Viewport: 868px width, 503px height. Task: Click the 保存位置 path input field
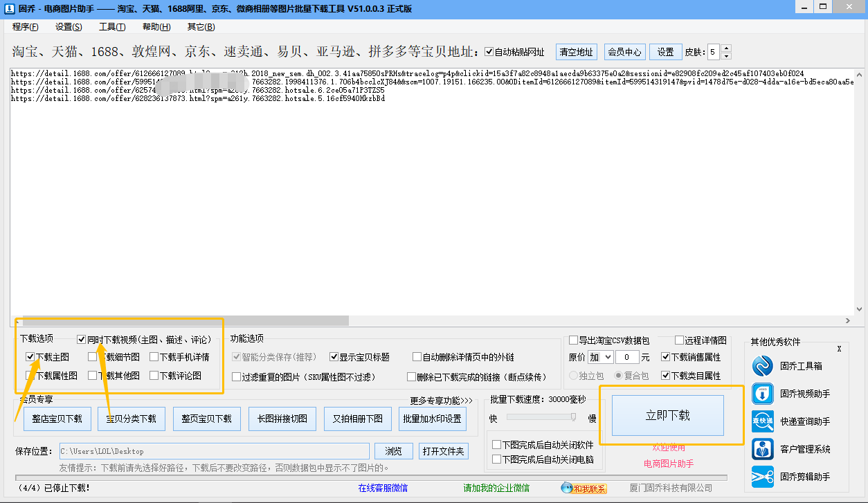[x=214, y=451]
